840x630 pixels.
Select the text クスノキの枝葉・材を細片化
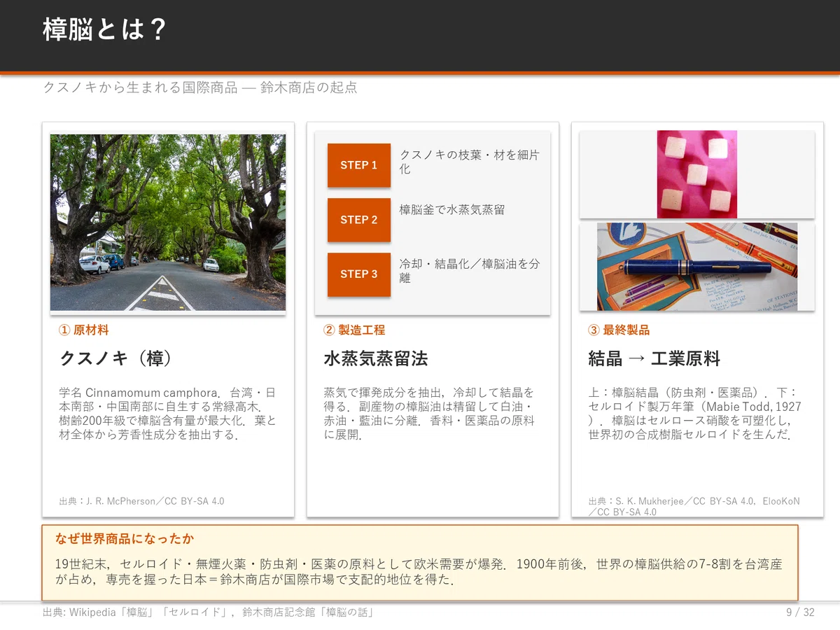470,162
